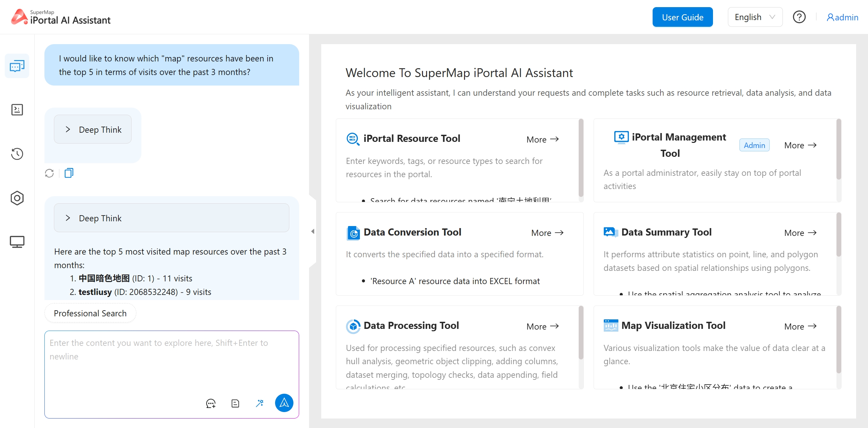The image size is (868, 428).
Task: Click the Professional Search button
Action: (x=90, y=313)
